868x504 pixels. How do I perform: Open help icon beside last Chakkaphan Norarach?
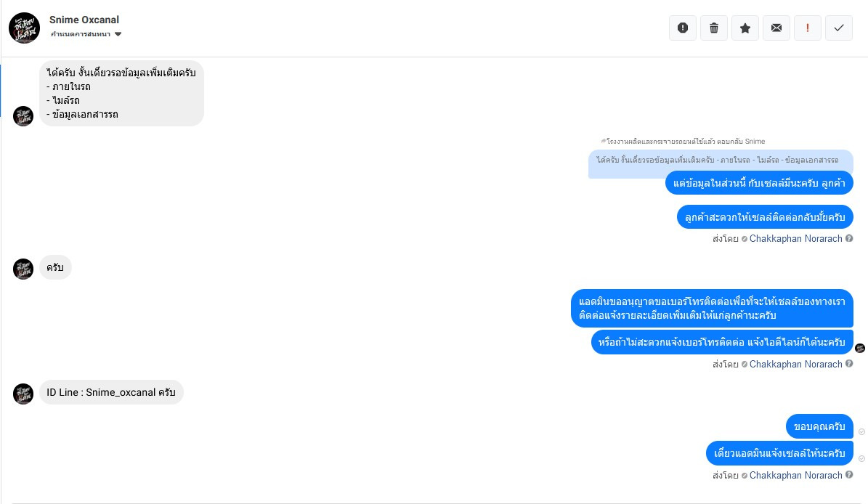tap(849, 475)
